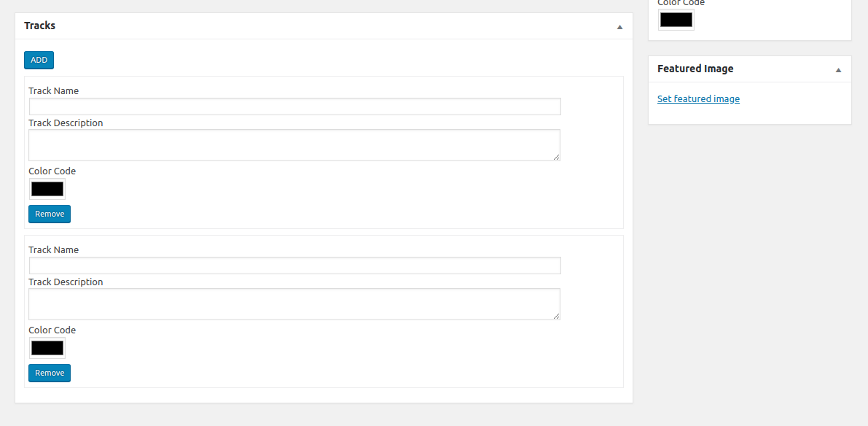Remove the first track
The height and width of the screenshot is (426, 868).
50,214
